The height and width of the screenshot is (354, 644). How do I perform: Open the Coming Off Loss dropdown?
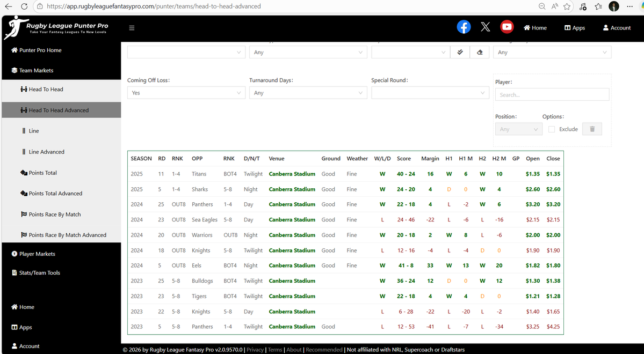pyautogui.click(x=186, y=93)
